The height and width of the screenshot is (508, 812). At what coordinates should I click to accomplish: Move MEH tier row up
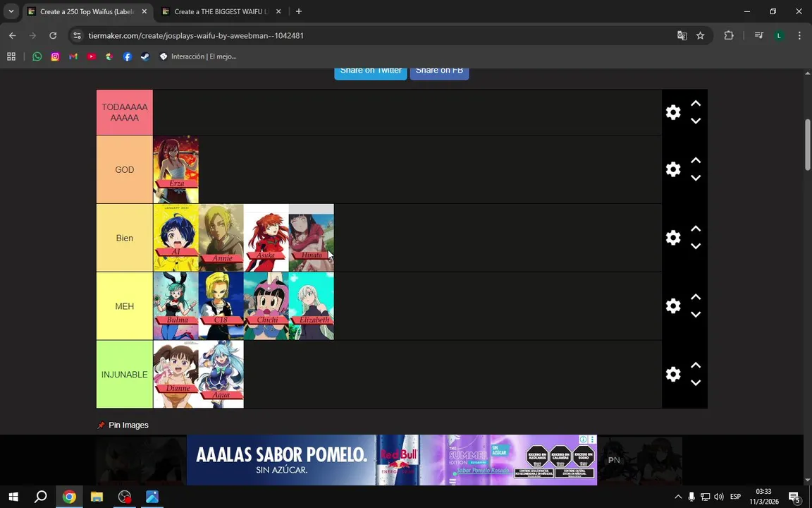click(x=696, y=298)
